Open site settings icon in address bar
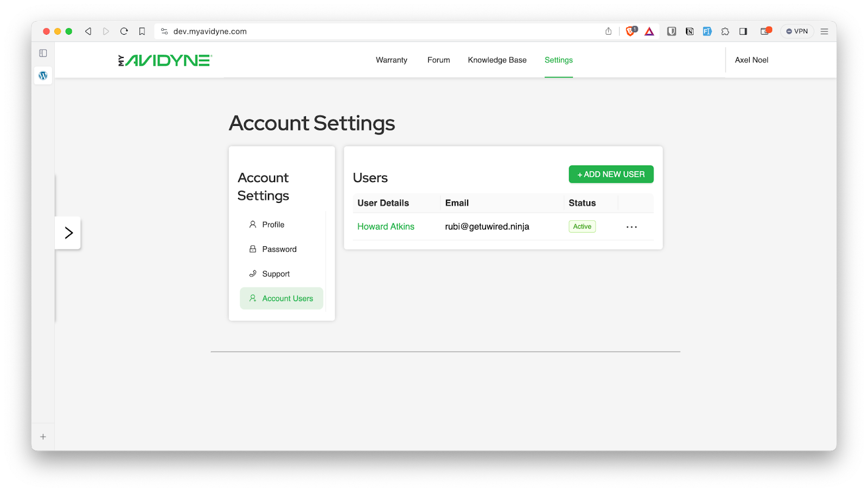Viewport: 868px width, 492px height. [164, 31]
